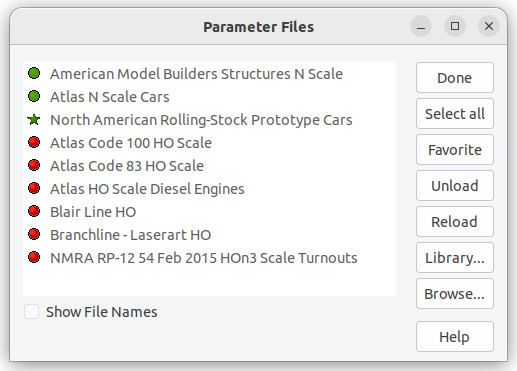Click green status dot beside Atlas N Scale Cars
517x371 pixels.
(34, 96)
